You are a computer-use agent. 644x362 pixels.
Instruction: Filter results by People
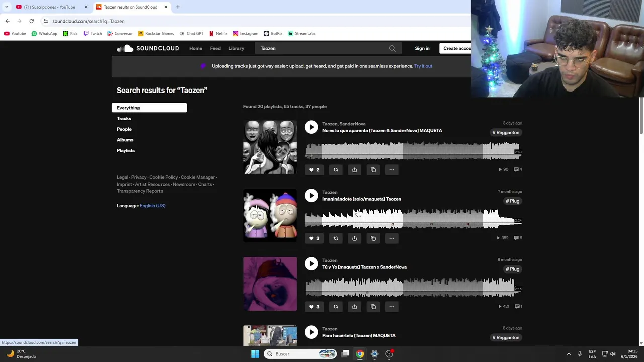[x=124, y=129]
